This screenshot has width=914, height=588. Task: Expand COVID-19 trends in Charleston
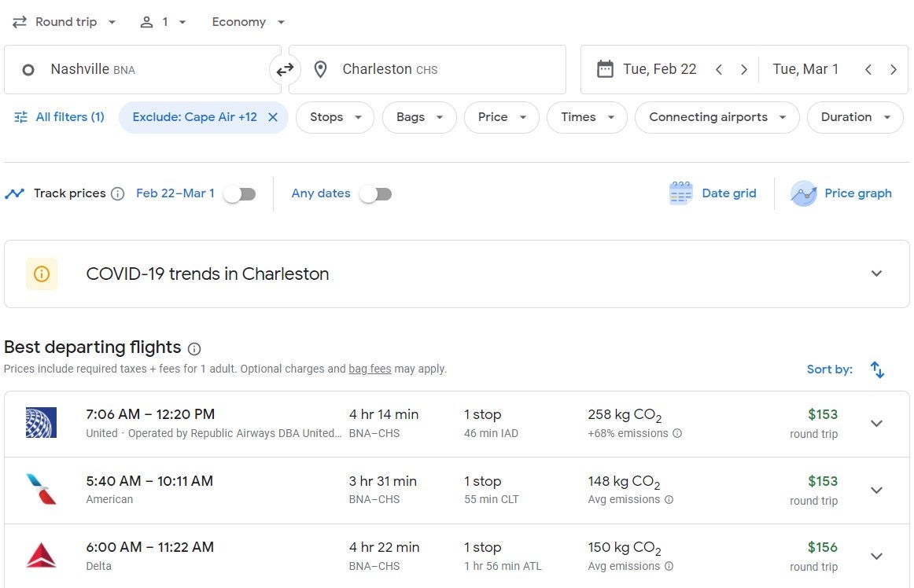pos(876,274)
